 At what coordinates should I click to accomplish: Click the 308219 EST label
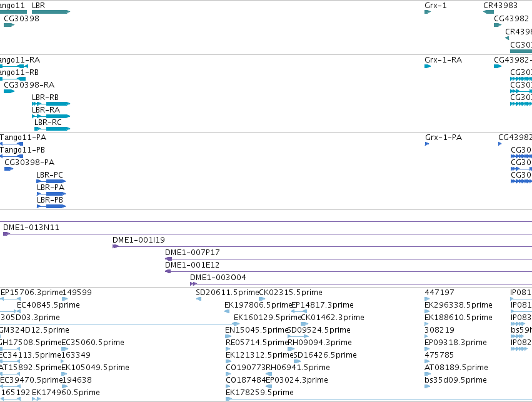(439, 330)
